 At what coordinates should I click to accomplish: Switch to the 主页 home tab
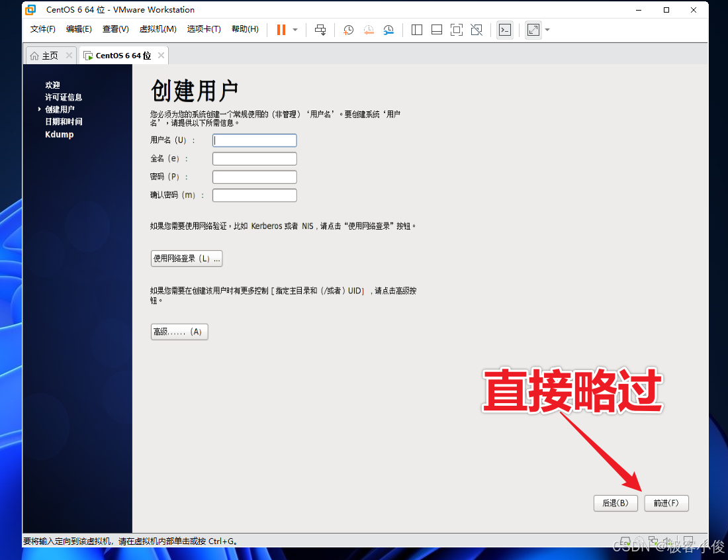50,56
